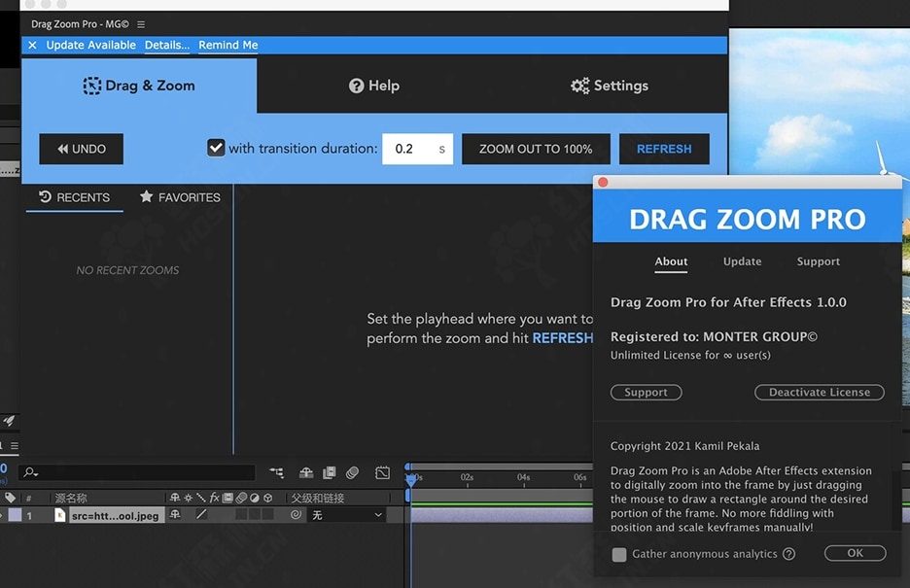Click the transition duration input field
910x588 pixels.
click(417, 149)
